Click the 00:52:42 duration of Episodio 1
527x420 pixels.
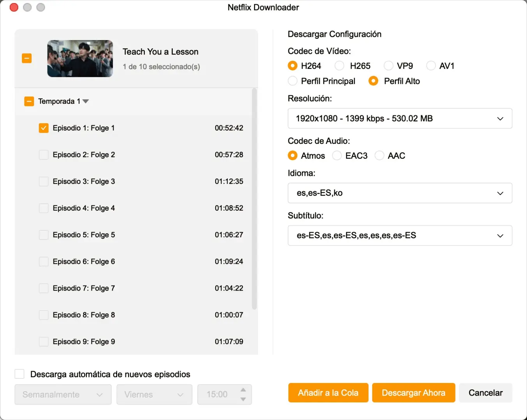click(229, 128)
